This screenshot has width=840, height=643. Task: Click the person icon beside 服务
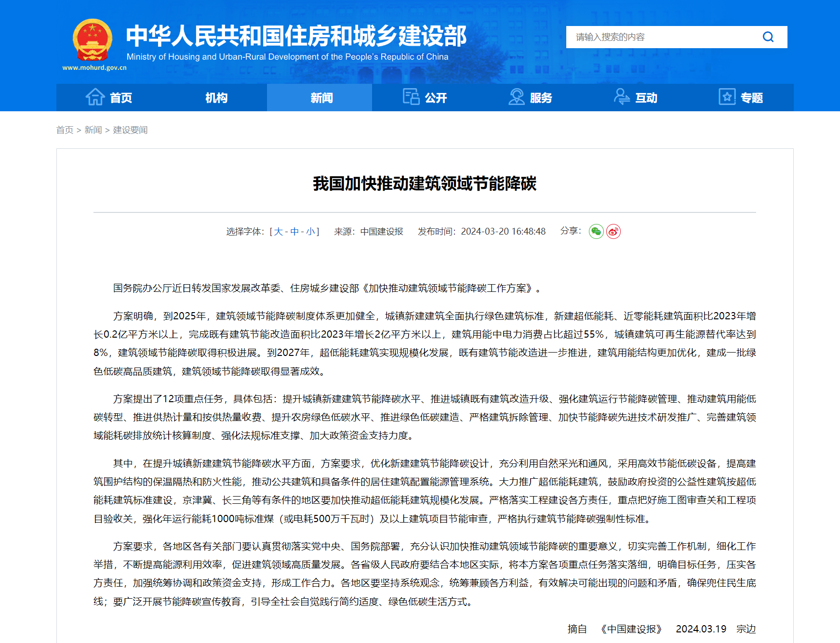coord(517,97)
